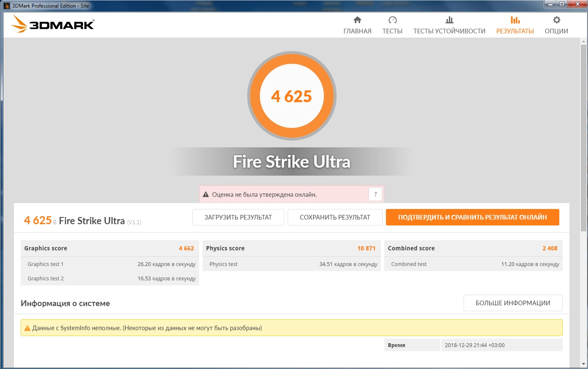The width and height of the screenshot is (588, 369).
Task: Open the ТЕСТЫ УСТОЙЧИВОСТИ tab
Action: (x=449, y=31)
